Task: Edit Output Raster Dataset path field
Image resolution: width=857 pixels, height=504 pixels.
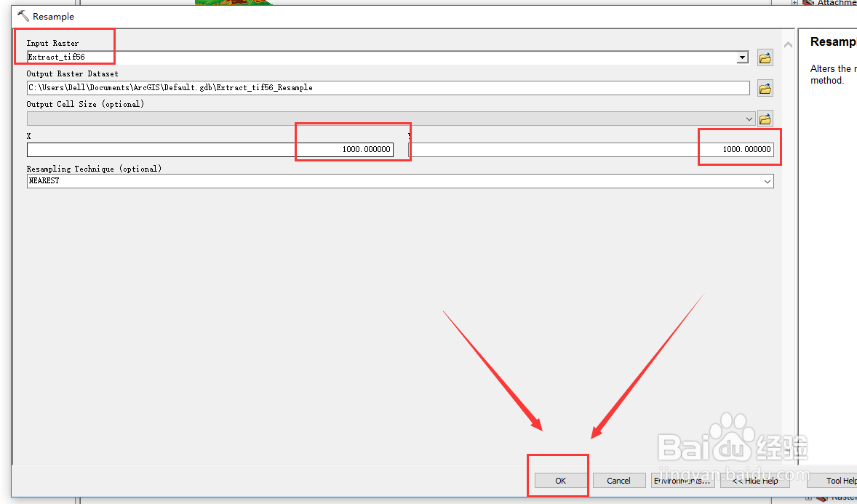Action: coord(388,87)
